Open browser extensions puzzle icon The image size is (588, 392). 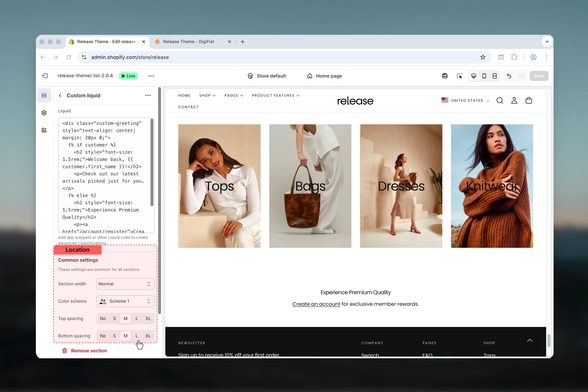coord(514,57)
